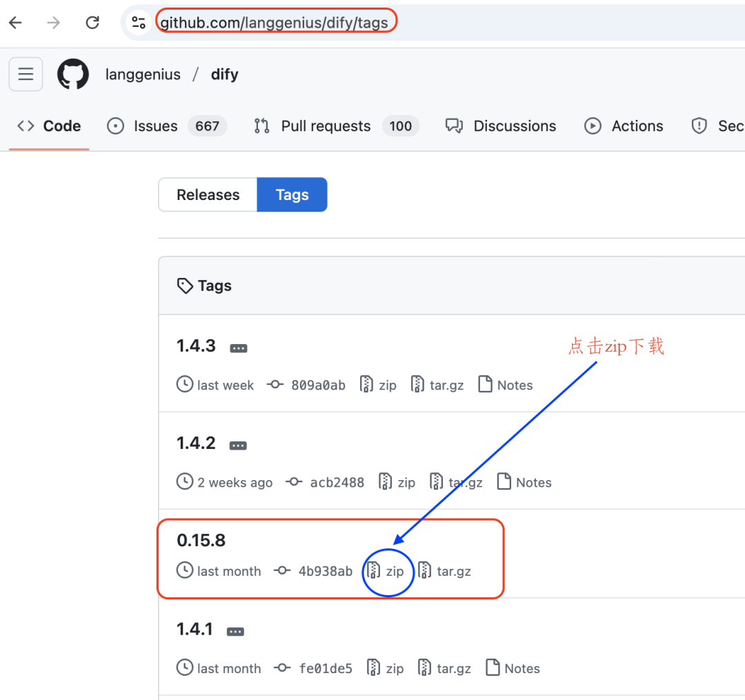Screen dimensions: 745x700
Task: Click the browser forward arrow
Action: coord(54,22)
